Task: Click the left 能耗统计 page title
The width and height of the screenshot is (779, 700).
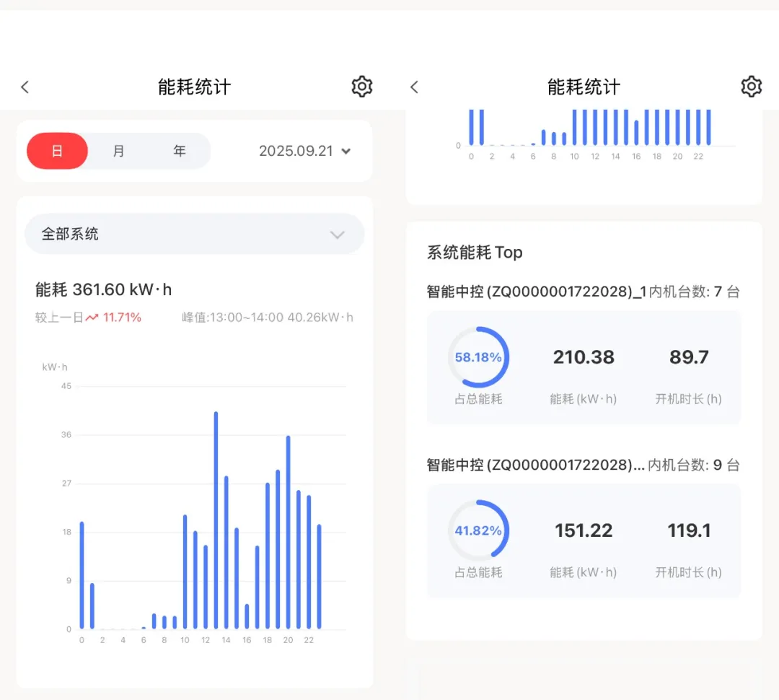Action: (x=194, y=87)
